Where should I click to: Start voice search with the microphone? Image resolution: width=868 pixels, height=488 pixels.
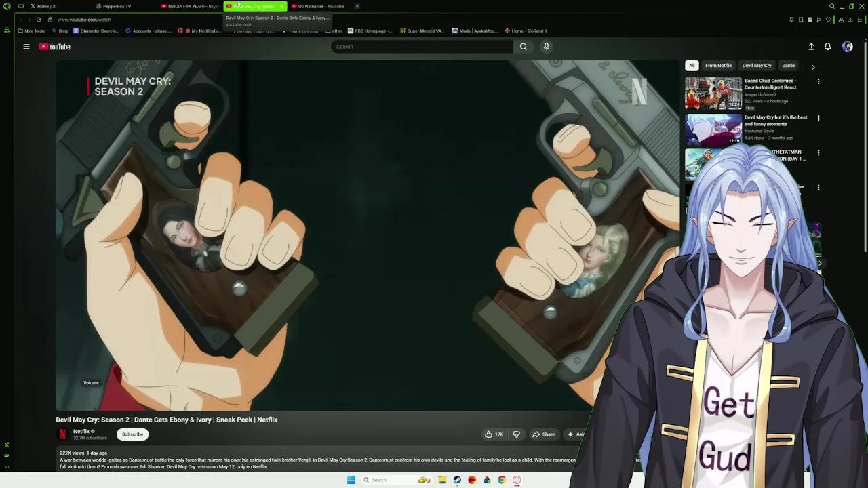tap(546, 47)
